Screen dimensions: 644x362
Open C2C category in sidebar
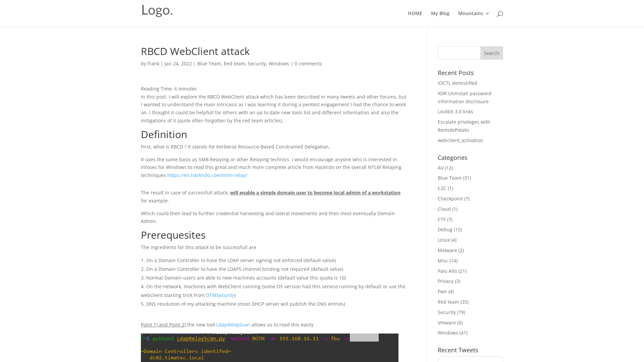tap(442, 188)
